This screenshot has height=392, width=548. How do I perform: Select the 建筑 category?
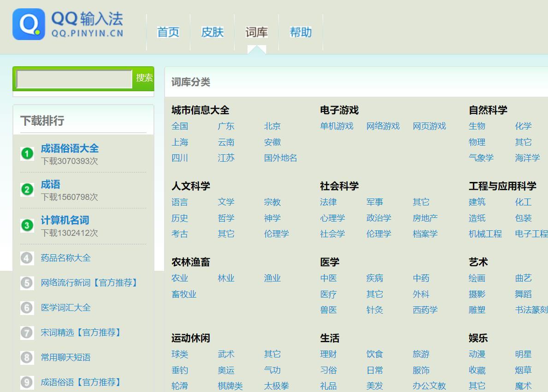coord(477,202)
